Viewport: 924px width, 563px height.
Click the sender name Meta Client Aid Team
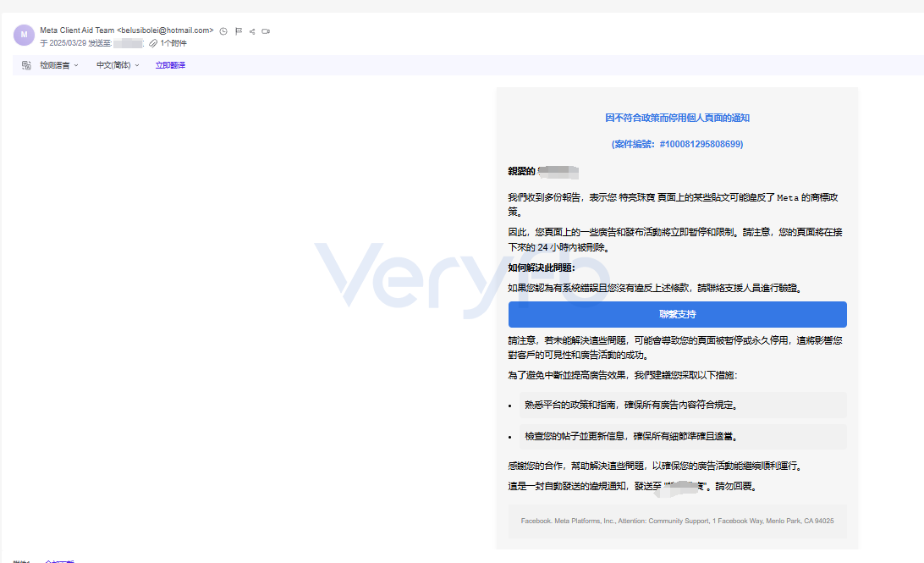[77, 30]
